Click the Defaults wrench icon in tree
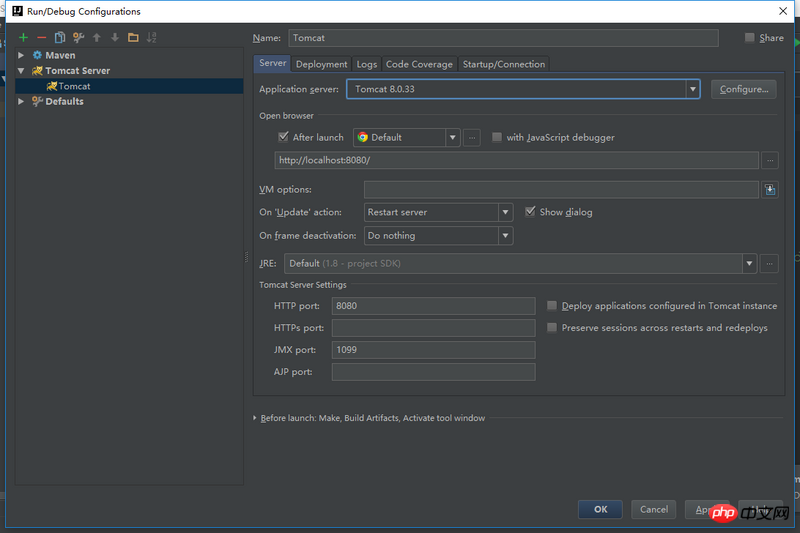 click(x=37, y=101)
